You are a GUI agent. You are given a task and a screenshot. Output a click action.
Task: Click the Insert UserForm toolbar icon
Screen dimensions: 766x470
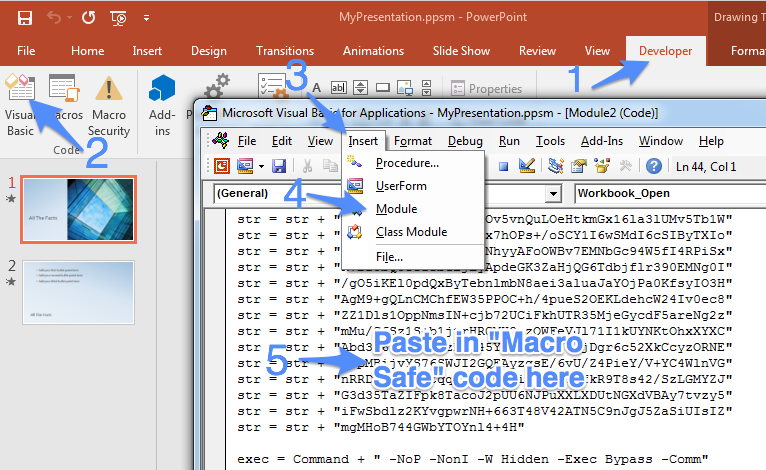245,166
